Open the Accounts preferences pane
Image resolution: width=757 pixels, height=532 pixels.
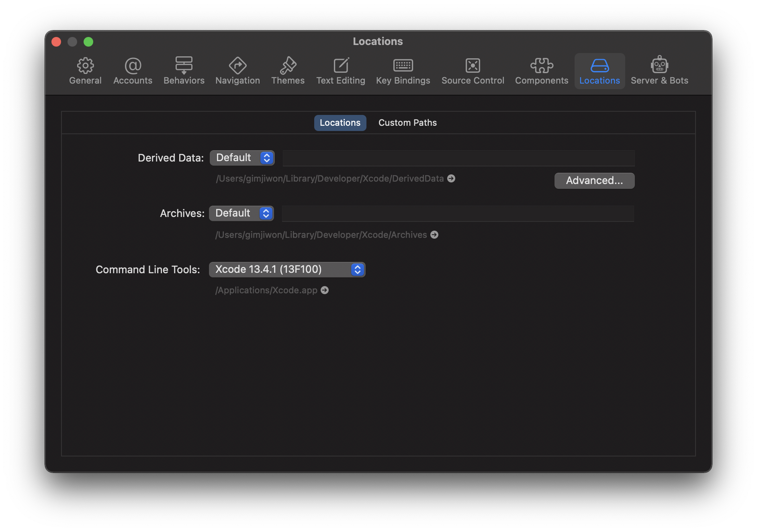pos(133,71)
